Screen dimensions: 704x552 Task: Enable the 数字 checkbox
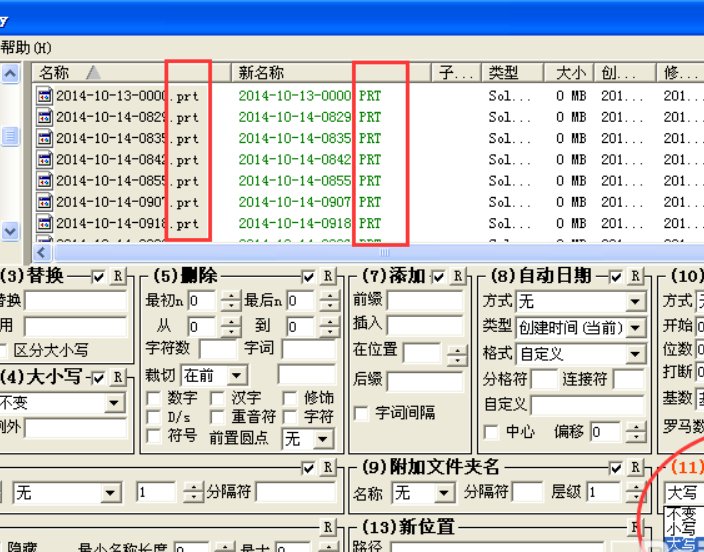(154, 398)
